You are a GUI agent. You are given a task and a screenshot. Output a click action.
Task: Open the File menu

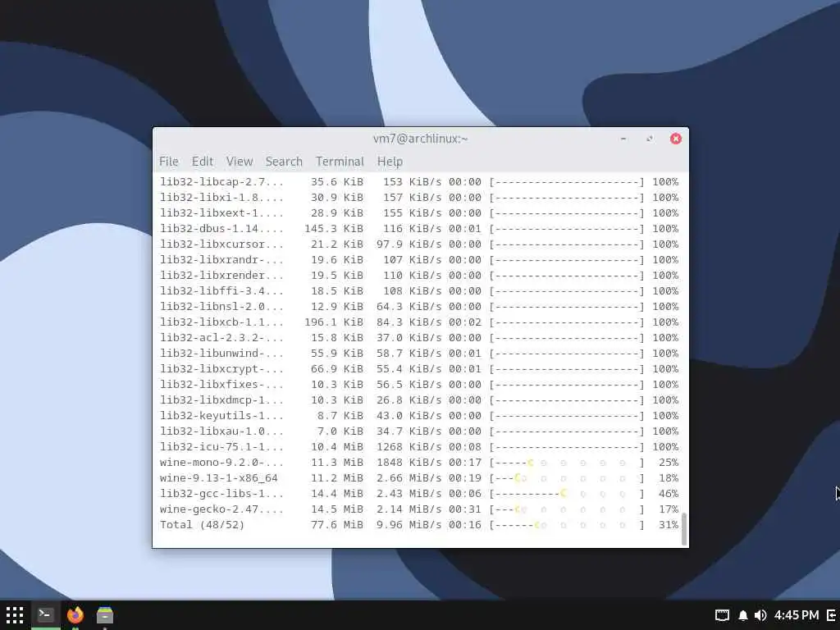[169, 162]
